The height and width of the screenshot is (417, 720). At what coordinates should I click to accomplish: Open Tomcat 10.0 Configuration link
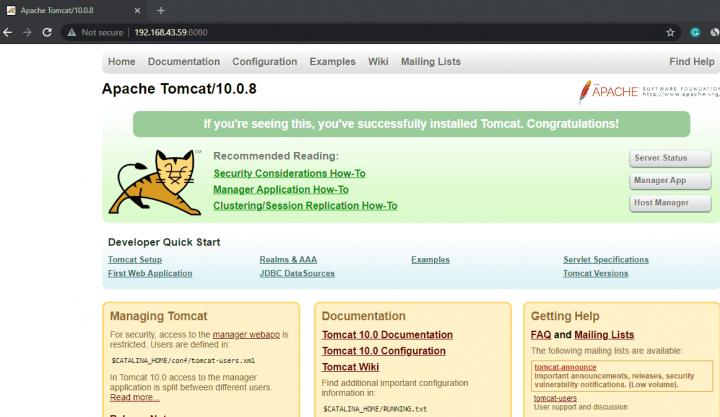(x=383, y=351)
